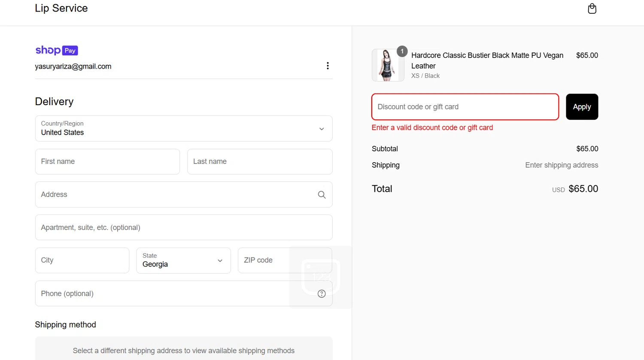Click the Enter shipping address text

562,165
